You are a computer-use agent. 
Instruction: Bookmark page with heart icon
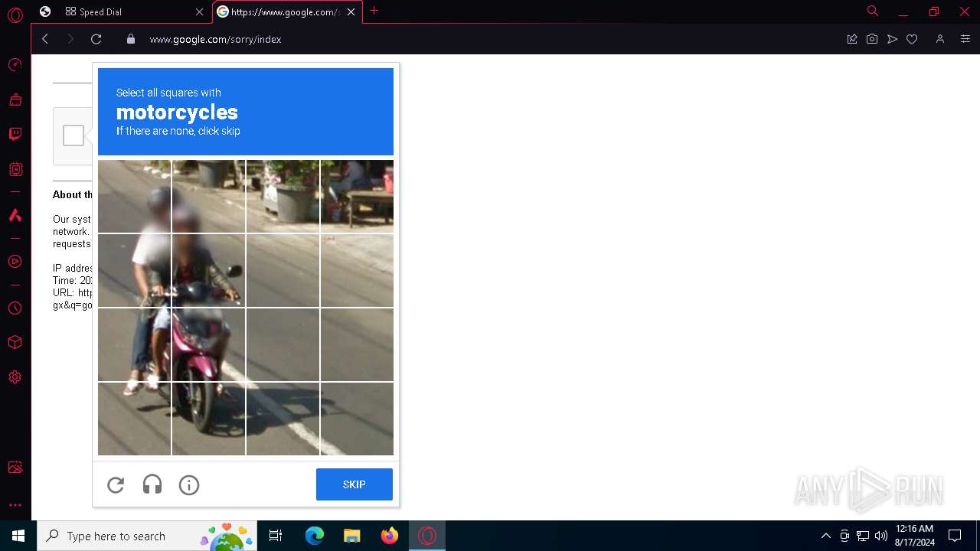point(912,39)
